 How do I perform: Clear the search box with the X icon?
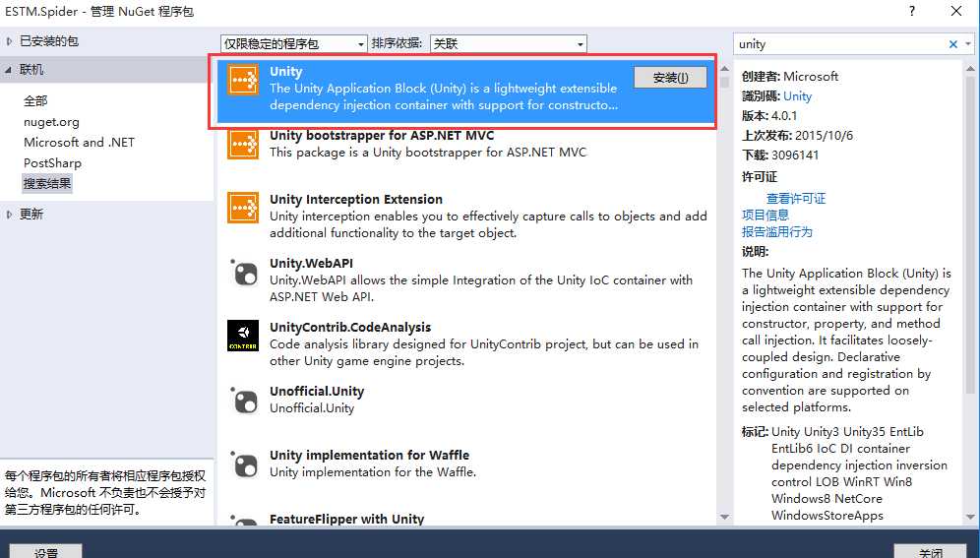pos(953,43)
